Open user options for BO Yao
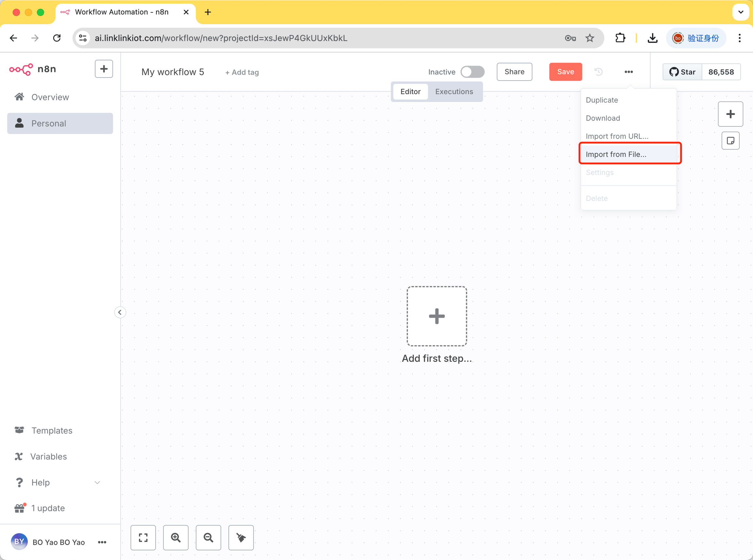This screenshot has height=560, width=753. point(102,542)
